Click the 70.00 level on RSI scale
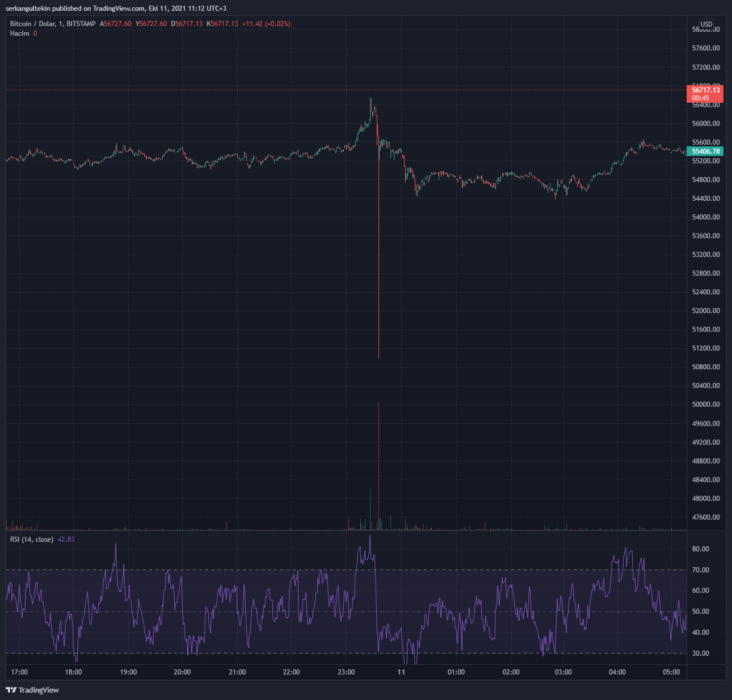The height and width of the screenshot is (700, 732). click(x=700, y=570)
